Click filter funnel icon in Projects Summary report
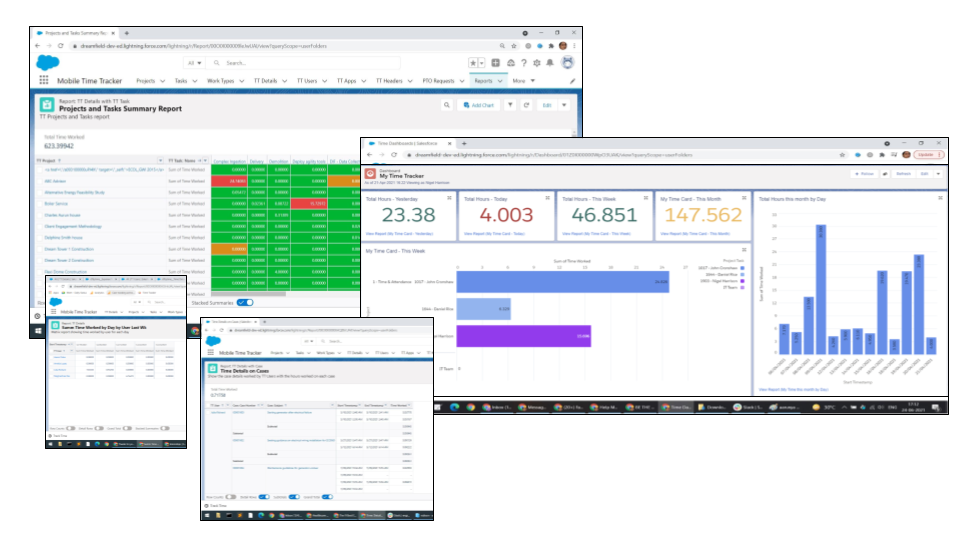 (x=510, y=105)
